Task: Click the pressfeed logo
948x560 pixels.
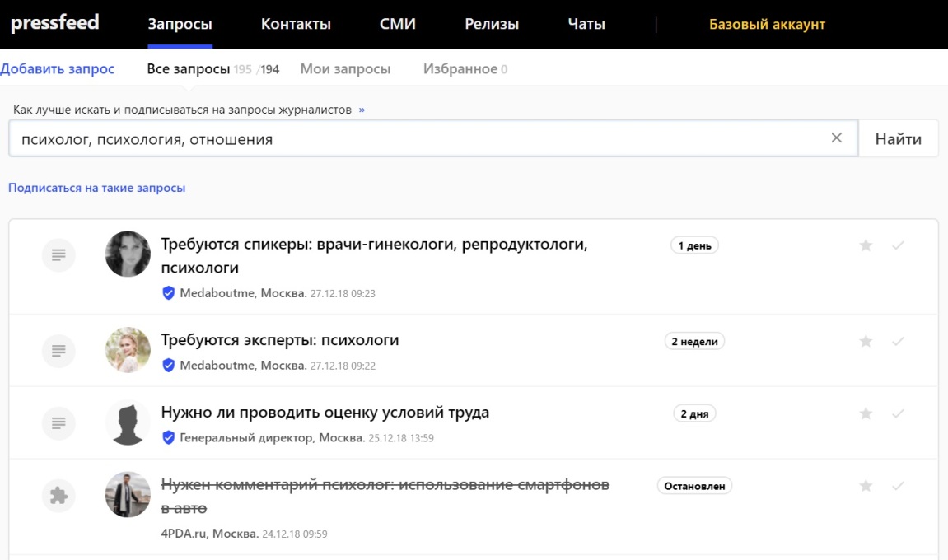Action: 54,23
